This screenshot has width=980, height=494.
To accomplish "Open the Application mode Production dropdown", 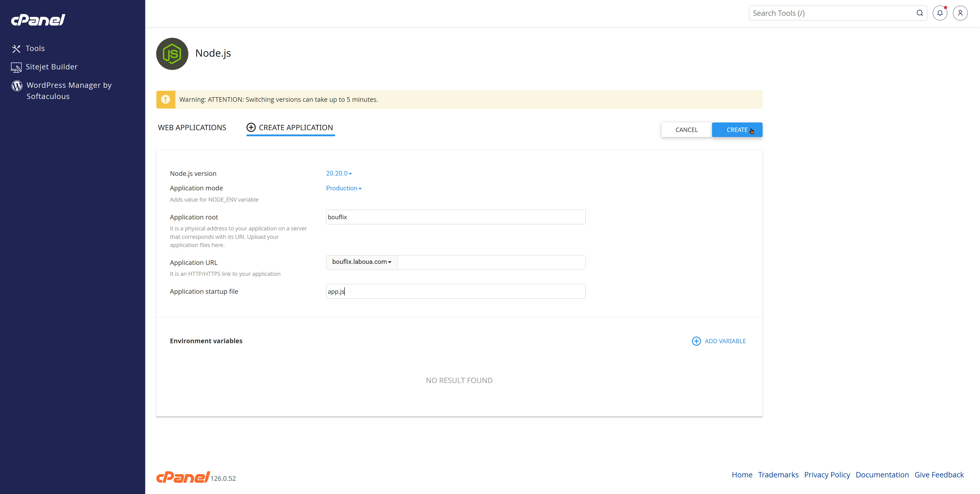I will coord(344,188).
